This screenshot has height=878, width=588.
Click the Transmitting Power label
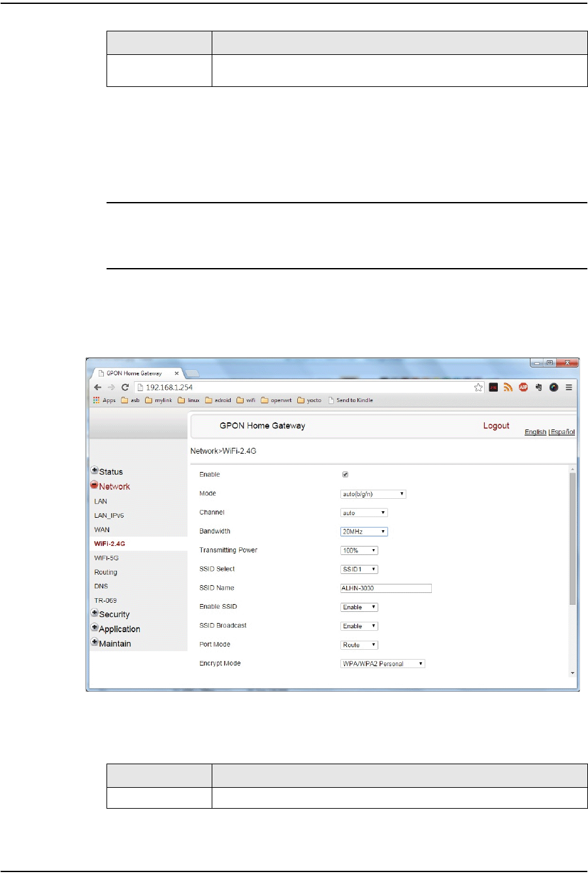click(228, 550)
